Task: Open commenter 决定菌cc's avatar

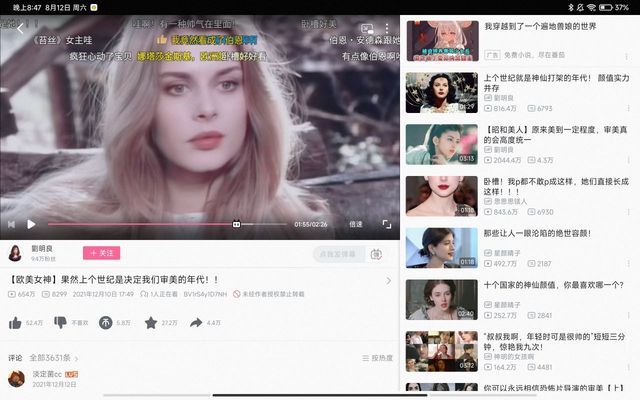Action: pyautogui.click(x=16, y=379)
